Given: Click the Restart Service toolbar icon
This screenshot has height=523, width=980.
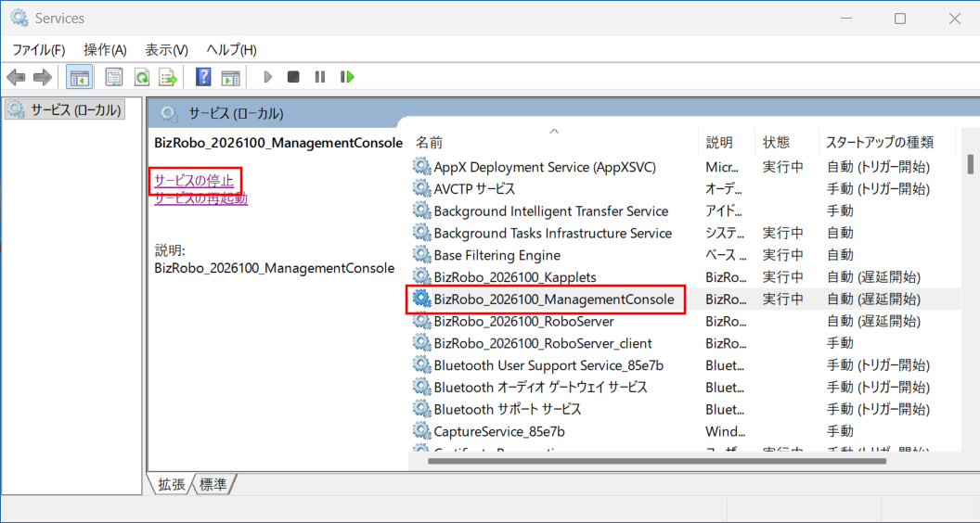Looking at the screenshot, I should point(347,77).
